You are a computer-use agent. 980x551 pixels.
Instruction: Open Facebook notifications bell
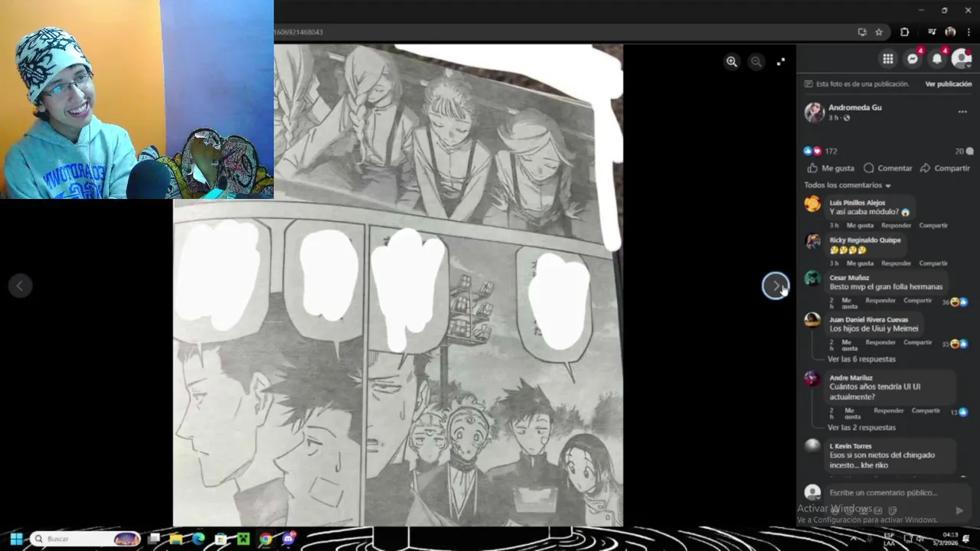pyautogui.click(x=937, y=59)
